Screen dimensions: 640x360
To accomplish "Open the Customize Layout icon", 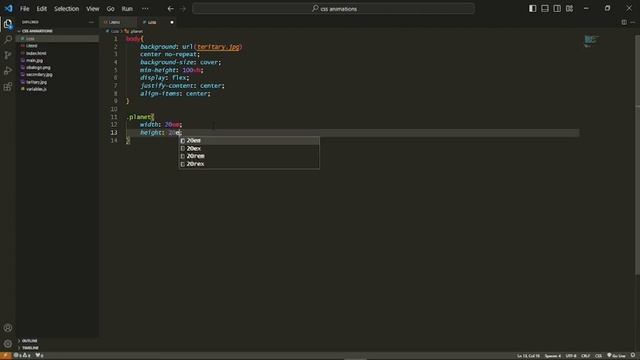I will pyautogui.click(x=569, y=8).
